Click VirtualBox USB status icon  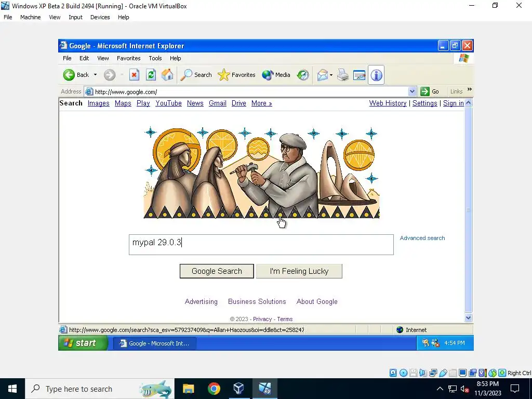pos(443,373)
